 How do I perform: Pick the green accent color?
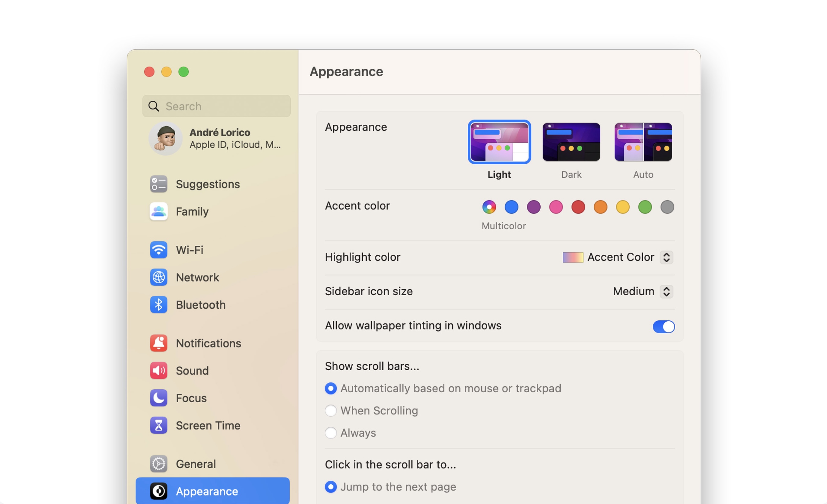(645, 207)
